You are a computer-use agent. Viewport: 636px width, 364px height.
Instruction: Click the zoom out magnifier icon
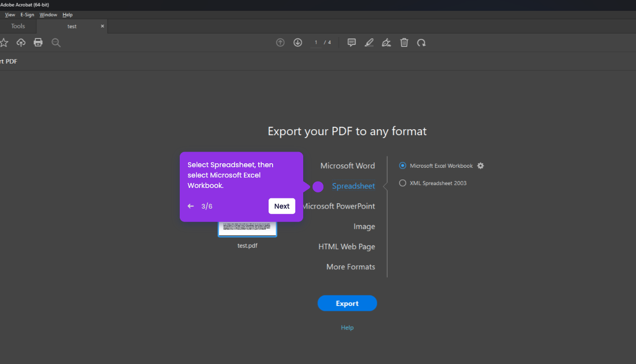(x=56, y=42)
